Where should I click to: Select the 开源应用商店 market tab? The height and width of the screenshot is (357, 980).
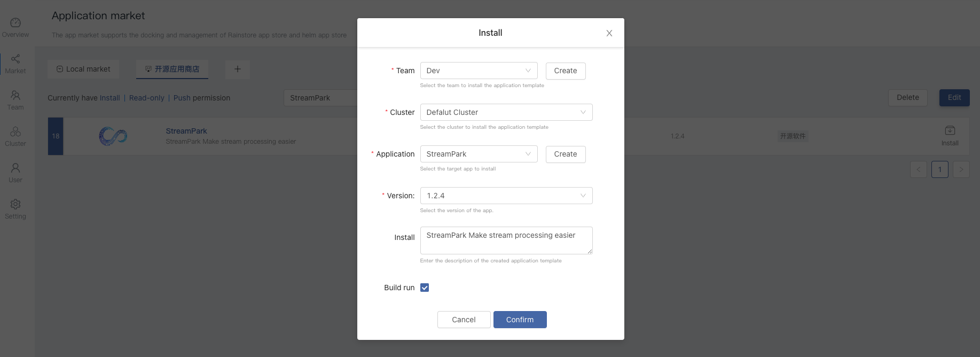[172, 69]
